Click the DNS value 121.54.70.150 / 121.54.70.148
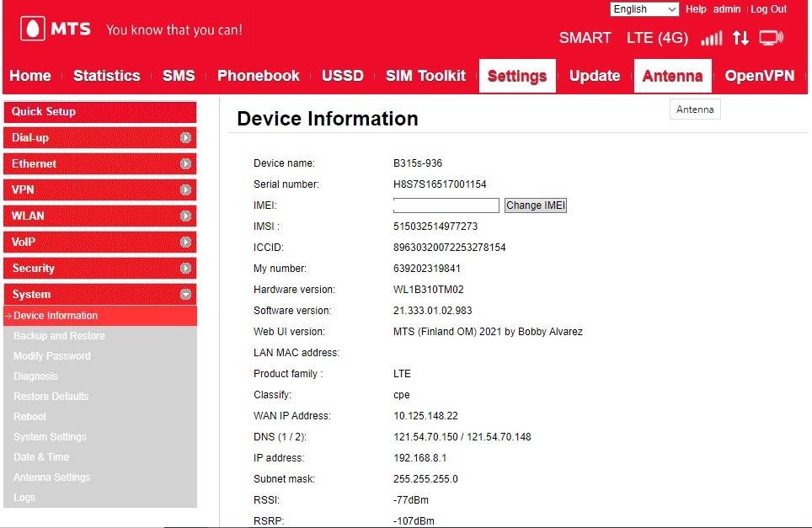This screenshot has height=528, width=812. tap(462, 437)
